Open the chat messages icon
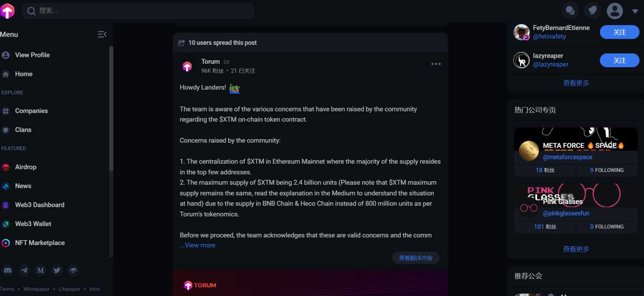This screenshot has height=296, width=644. coord(570,10)
